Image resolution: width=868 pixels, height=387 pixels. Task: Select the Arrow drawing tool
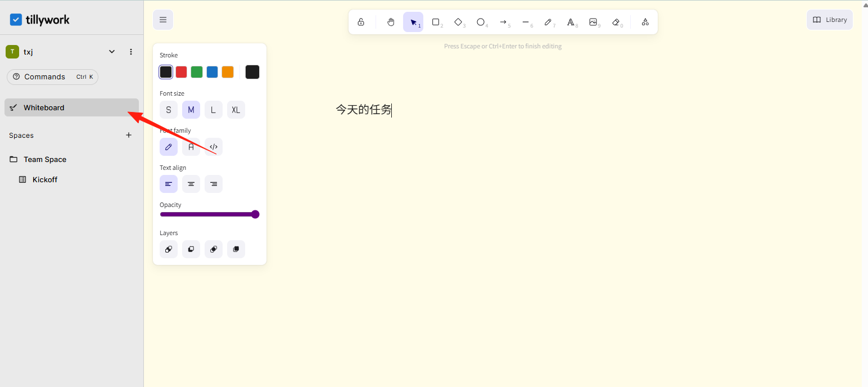pyautogui.click(x=503, y=22)
